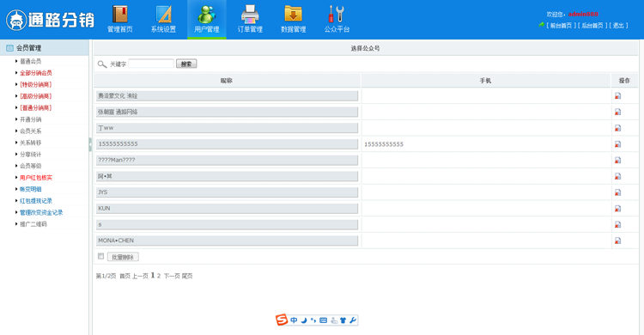Focus the 关键字 keyword input field
The width and height of the screenshot is (644, 335).
[x=151, y=64]
